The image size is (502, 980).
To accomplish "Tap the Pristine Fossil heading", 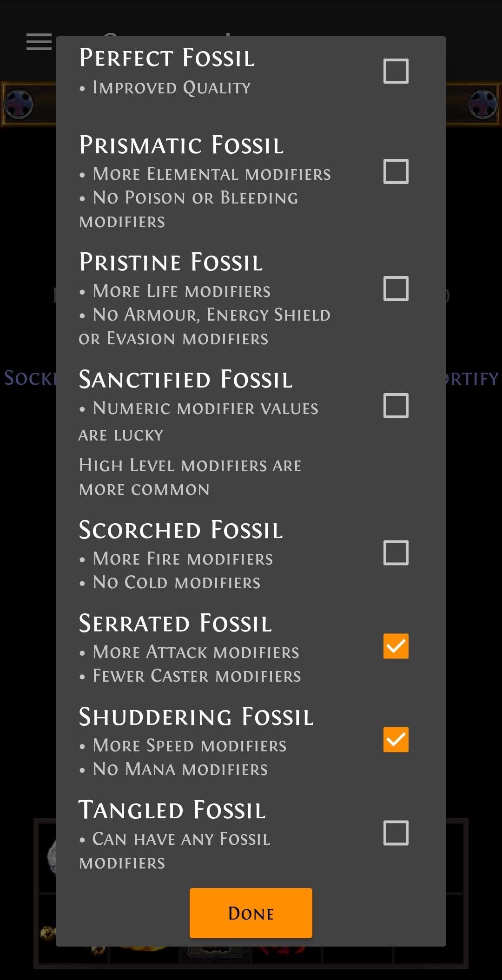I will 171,262.
